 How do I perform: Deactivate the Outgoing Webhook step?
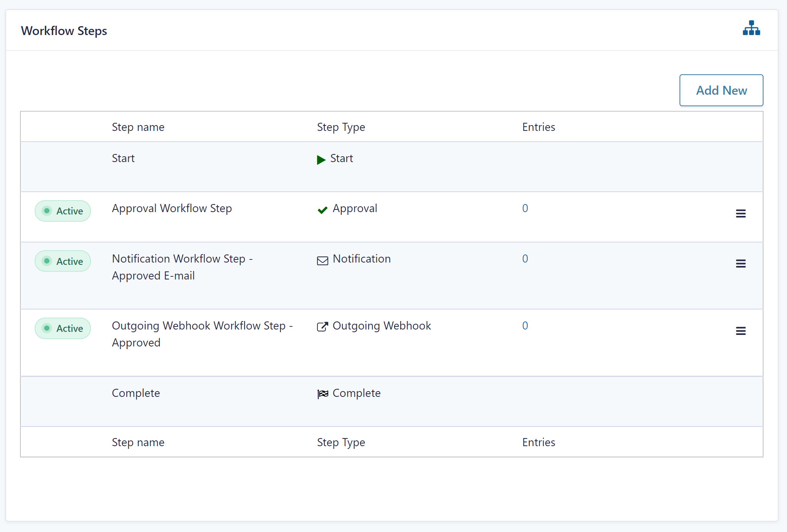(x=63, y=328)
